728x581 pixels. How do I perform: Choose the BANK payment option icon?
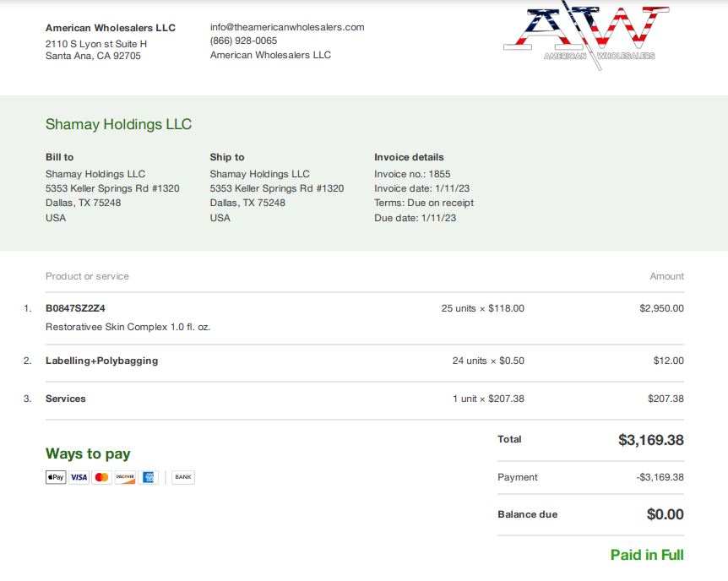183,477
